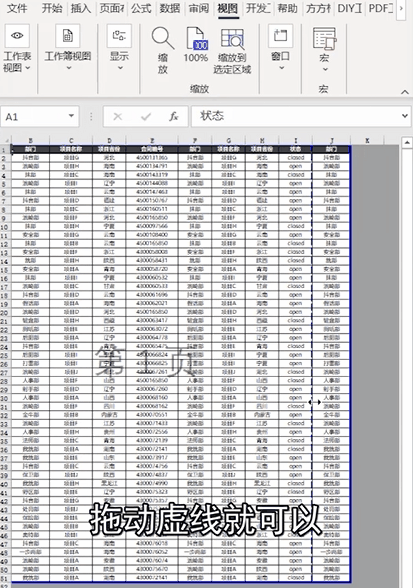The height and width of the screenshot is (588, 413).
Task: Open the 工作簿视图 page icon
Action: click(68, 36)
